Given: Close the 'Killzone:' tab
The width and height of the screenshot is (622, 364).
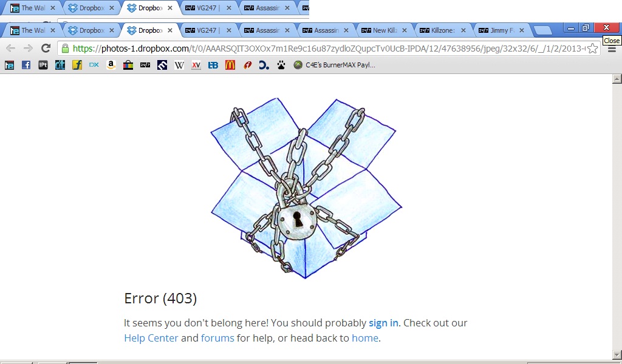Looking at the screenshot, I should point(463,30).
